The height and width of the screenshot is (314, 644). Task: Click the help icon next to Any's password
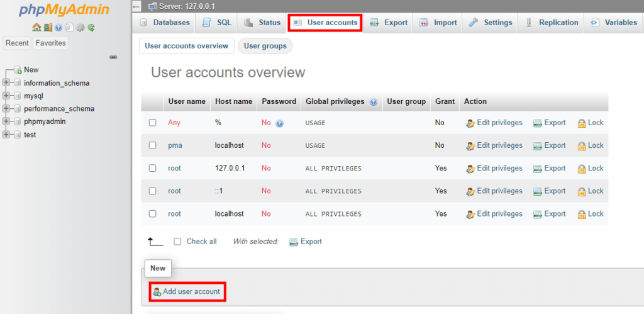click(280, 123)
